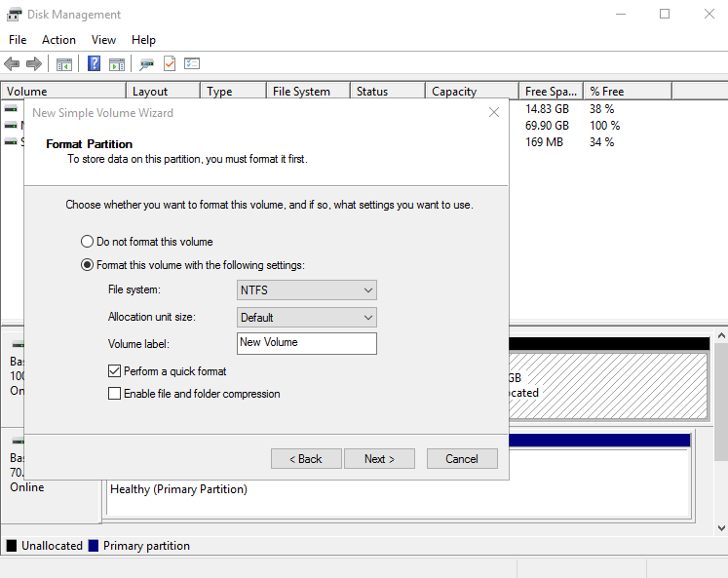Click the disk magnifier rescan toolbar icon
This screenshot has height=578, width=728.
click(146, 64)
